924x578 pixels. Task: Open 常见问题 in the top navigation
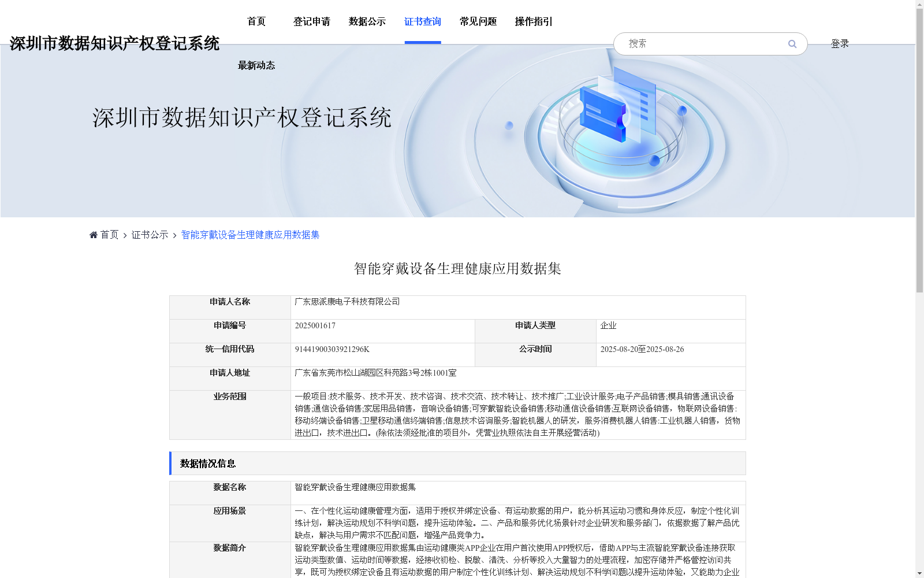coord(478,21)
